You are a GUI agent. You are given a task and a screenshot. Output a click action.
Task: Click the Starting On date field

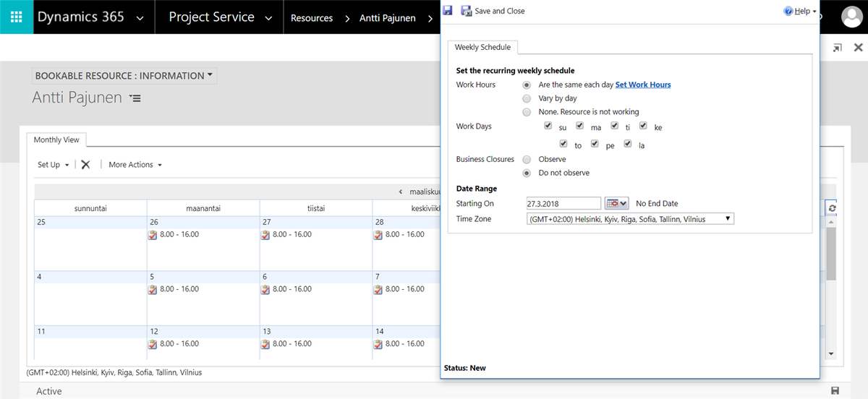pos(564,204)
